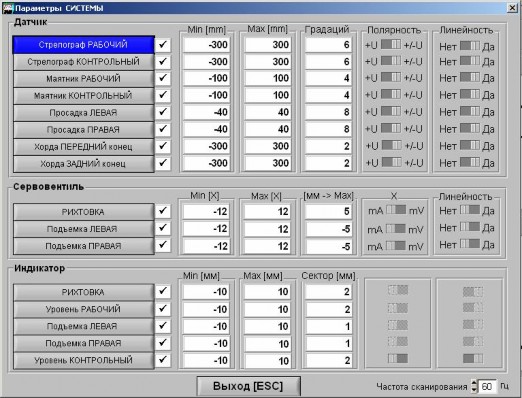This screenshot has width=522, height=398.
Task: Toggle the Маятник КОНТРОЛЬНЫЙ checkbox
Action: [x=163, y=95]
